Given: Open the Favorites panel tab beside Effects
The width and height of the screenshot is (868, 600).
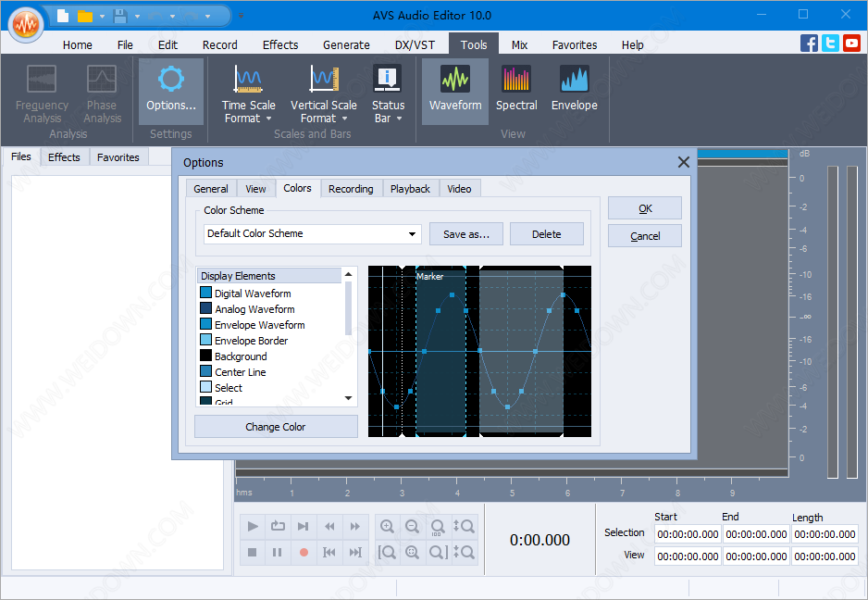Looking at the screenshot, I should coord(118,157).
